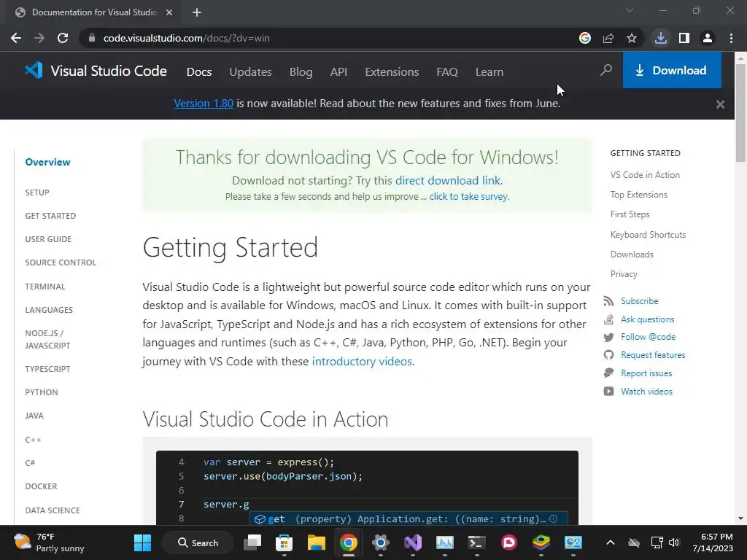The width and height of the screenshot is (747, 560).
Task: Click the Visual Studio Code logo icon
Action: click(x=34, y=71)
